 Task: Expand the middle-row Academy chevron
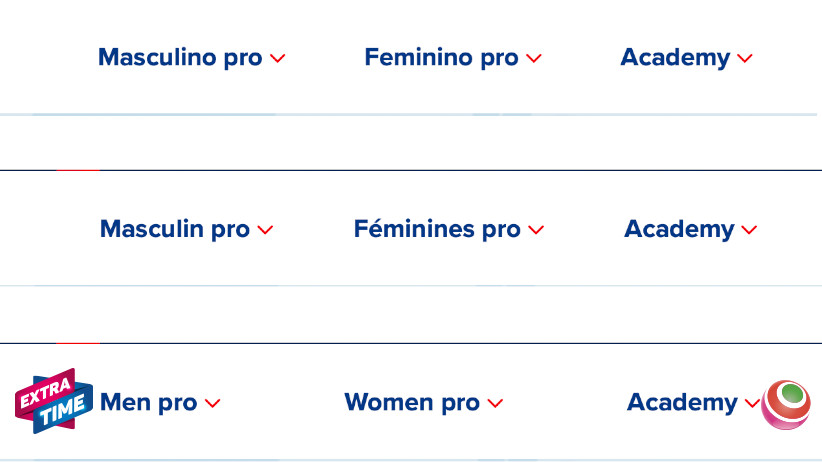749,231
